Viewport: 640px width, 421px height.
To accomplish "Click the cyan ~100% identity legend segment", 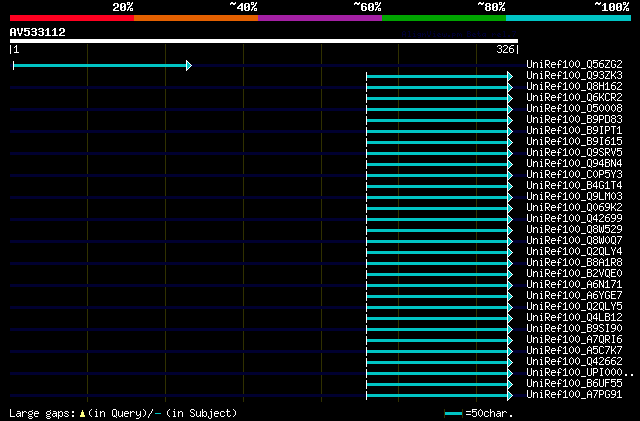I will click(x=569, y=18).
